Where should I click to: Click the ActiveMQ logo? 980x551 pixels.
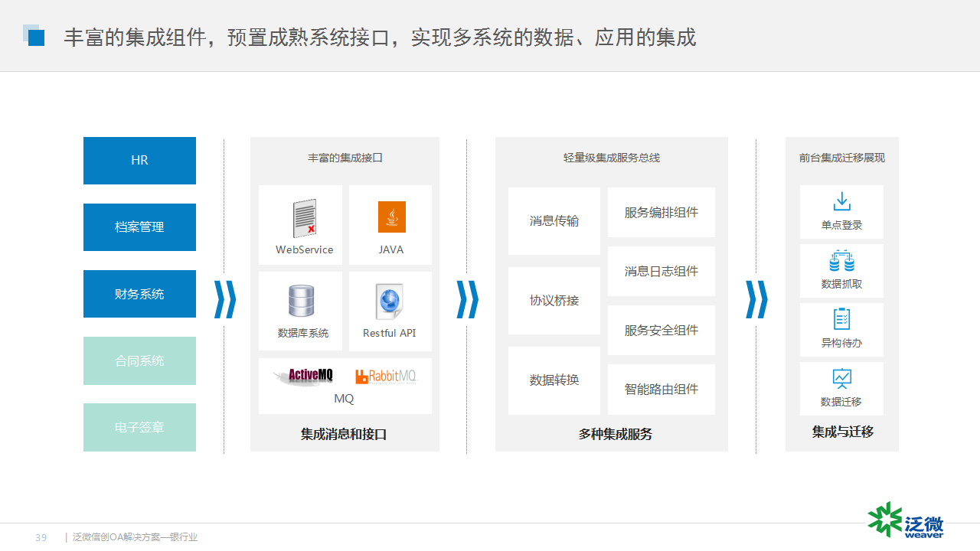(303, 376)
